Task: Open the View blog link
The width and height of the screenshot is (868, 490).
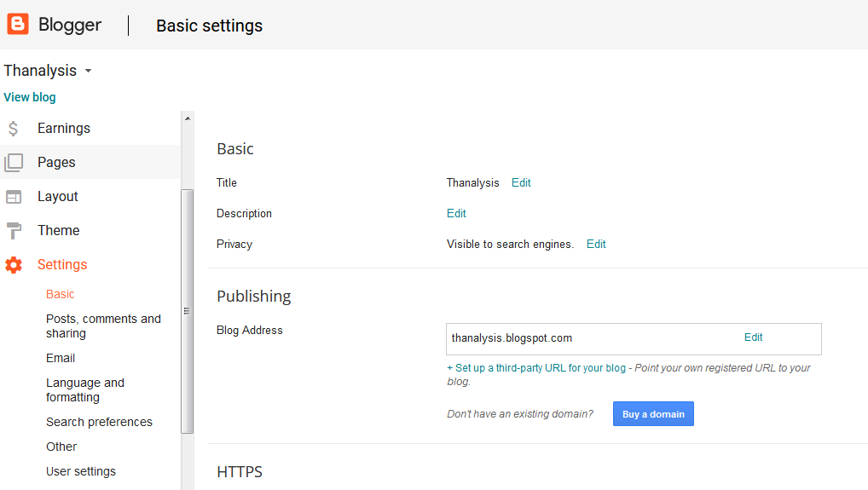Action: 30,97
